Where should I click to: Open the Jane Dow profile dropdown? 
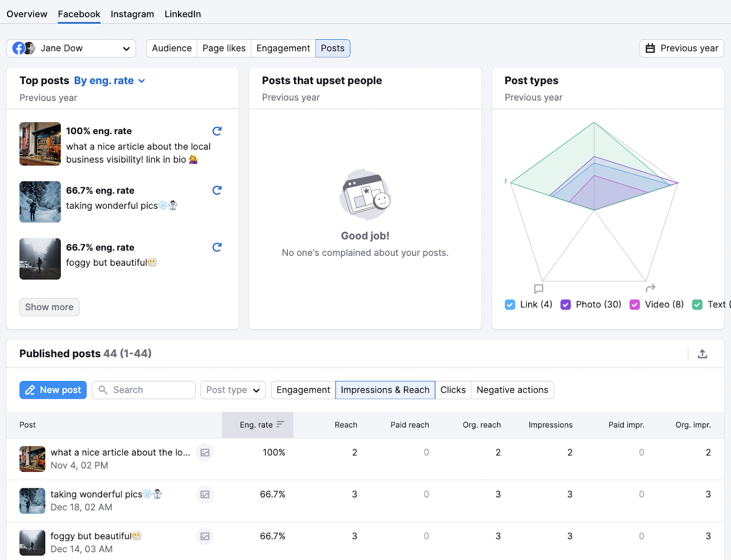71,48
